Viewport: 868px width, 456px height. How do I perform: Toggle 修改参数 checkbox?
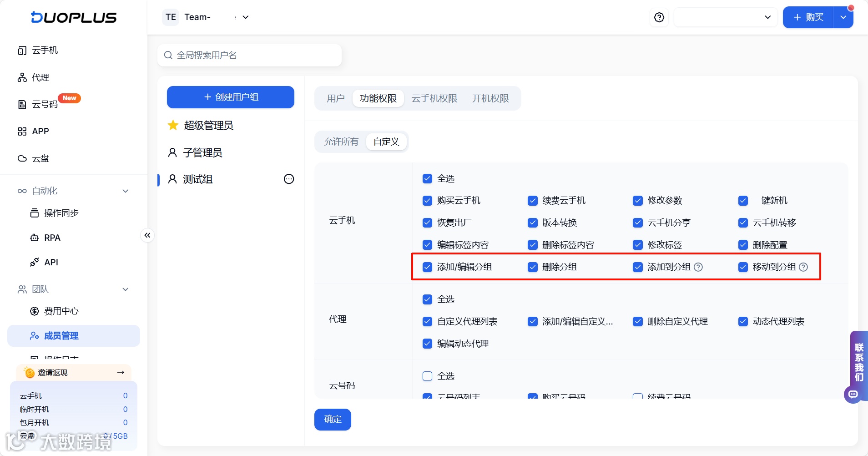click(638, 201)
